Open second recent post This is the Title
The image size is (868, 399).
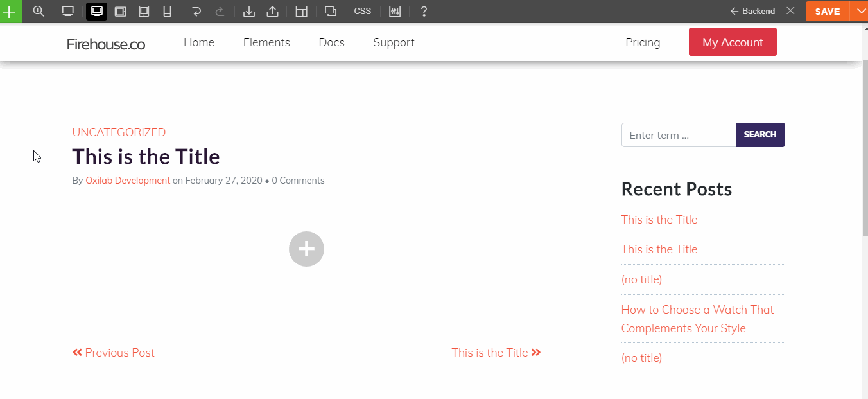pos(659,249)
